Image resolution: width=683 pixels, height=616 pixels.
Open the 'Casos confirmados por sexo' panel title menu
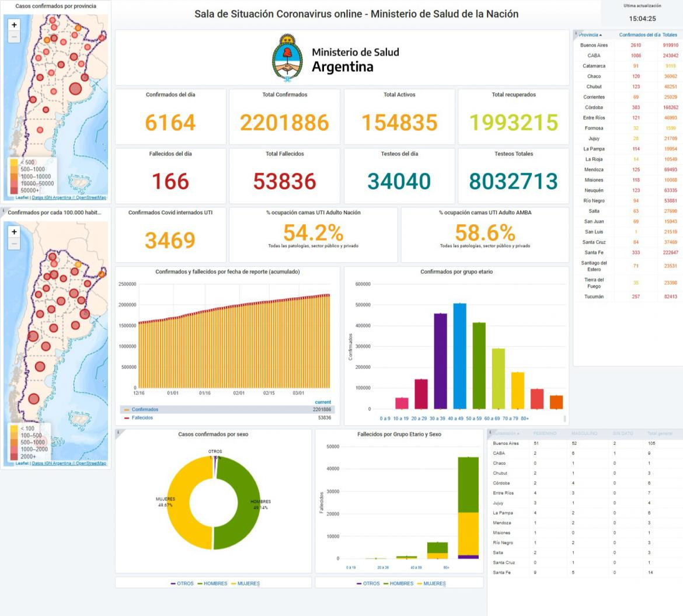(213, 434)
